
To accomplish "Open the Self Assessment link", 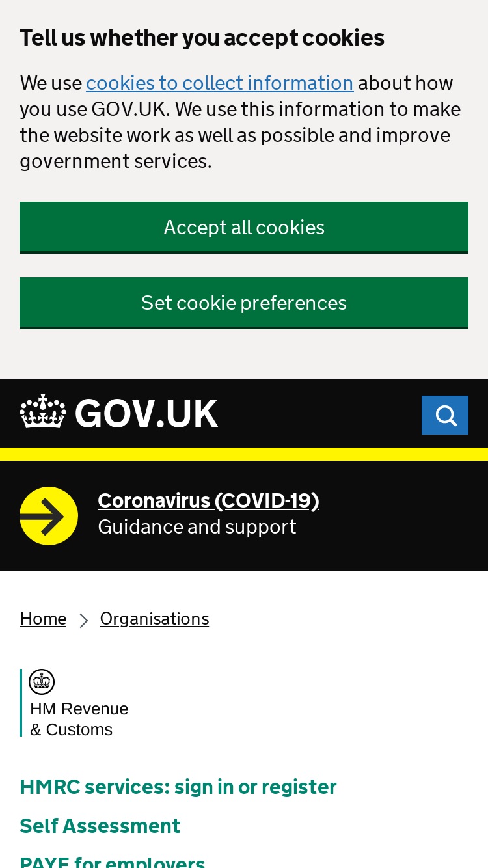I will (100, 826).
